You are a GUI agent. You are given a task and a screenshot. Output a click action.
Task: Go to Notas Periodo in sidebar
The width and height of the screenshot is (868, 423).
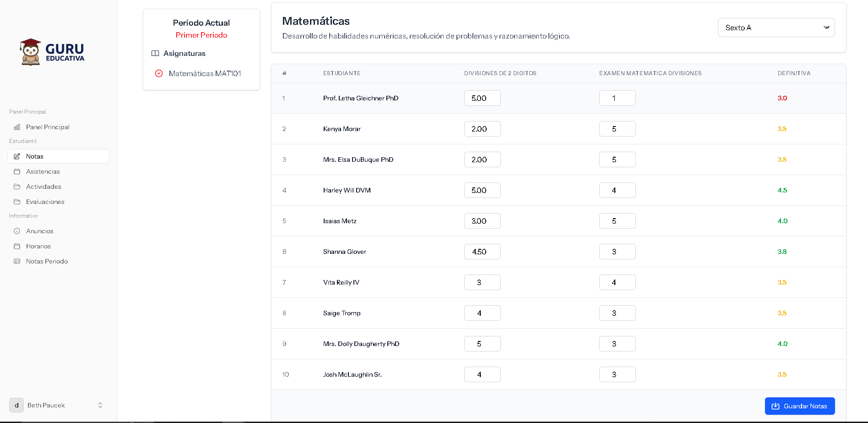47,261
